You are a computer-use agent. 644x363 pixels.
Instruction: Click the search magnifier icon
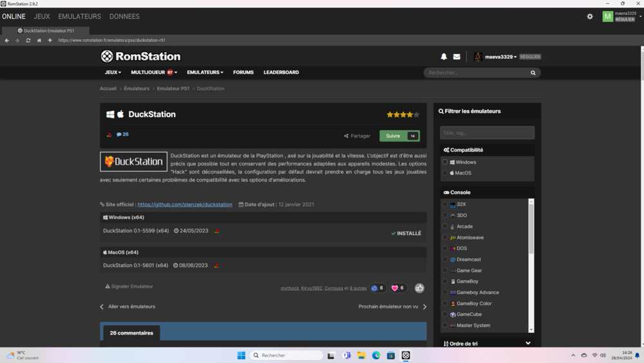(x=533, y=73)
